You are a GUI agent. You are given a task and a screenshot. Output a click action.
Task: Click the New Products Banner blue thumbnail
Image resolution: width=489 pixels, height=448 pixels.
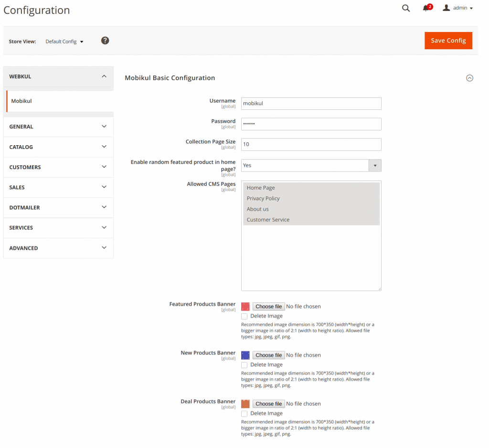(245, 355)
